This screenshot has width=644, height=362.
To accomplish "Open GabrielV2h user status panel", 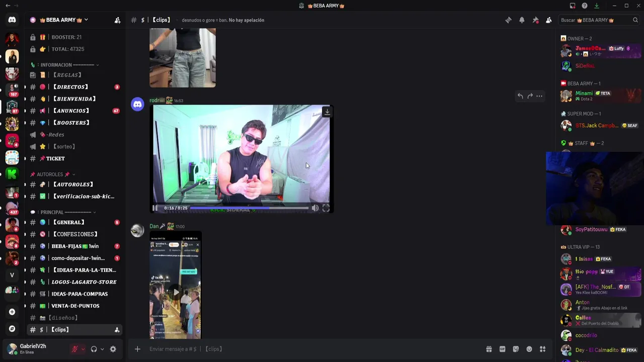I will (35, 348).
